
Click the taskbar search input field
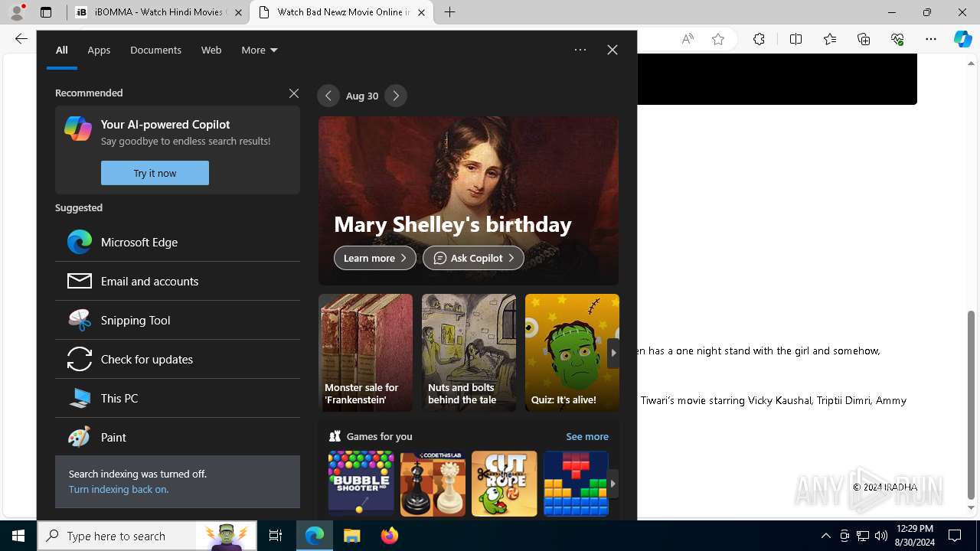point(147,536)
